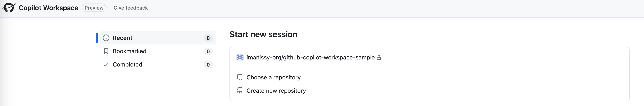Click the private lock icon beside repository name

379,57
